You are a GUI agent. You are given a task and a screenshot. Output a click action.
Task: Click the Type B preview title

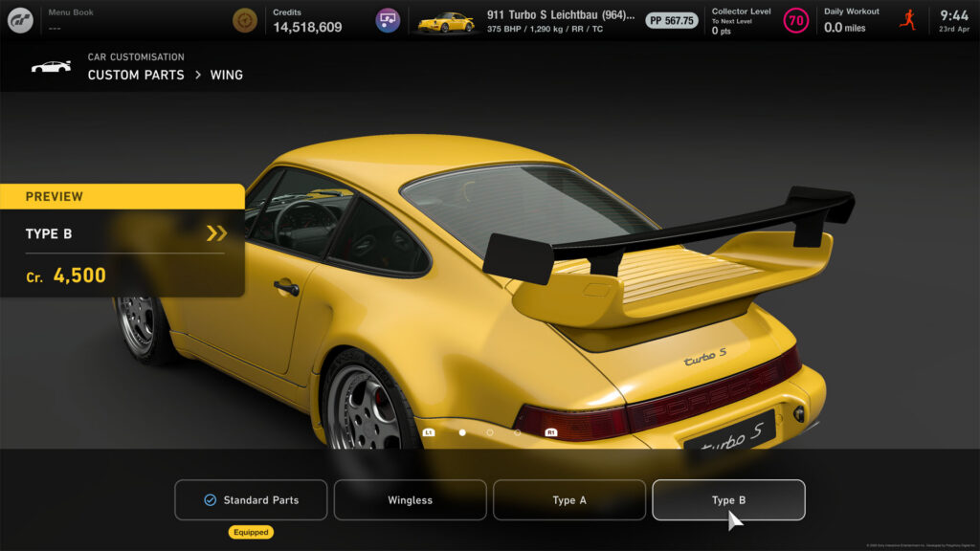49,233
